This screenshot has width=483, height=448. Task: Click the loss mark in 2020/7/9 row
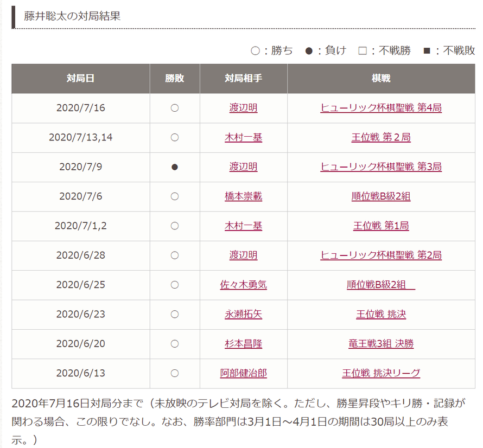[x=175, y=167]
